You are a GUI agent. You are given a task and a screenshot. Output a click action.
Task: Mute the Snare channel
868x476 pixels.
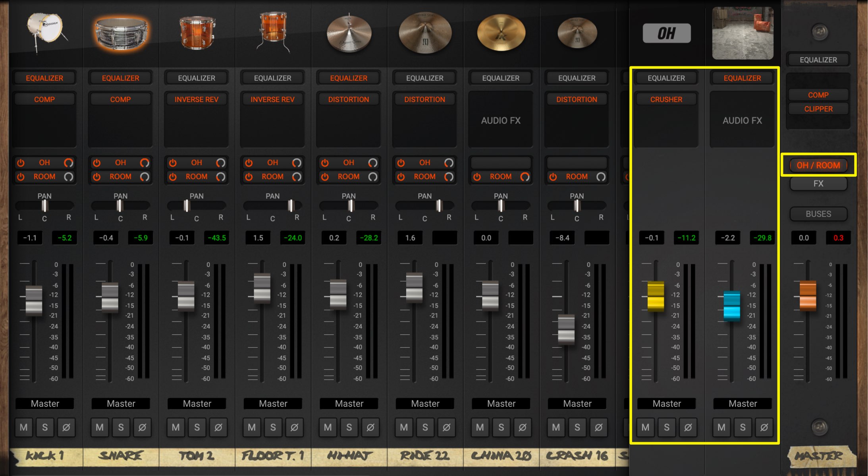click(100, 427)
